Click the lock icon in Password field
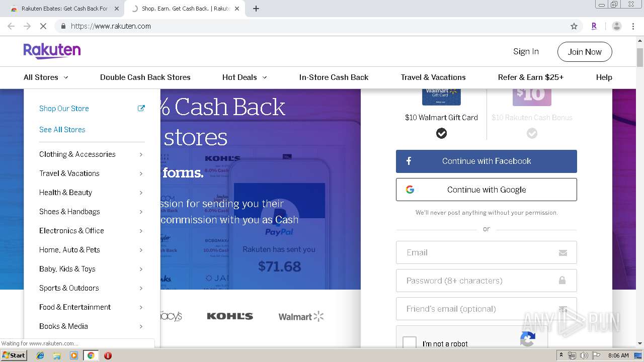This screenshot has height=362, width=644. click(562, 281)
